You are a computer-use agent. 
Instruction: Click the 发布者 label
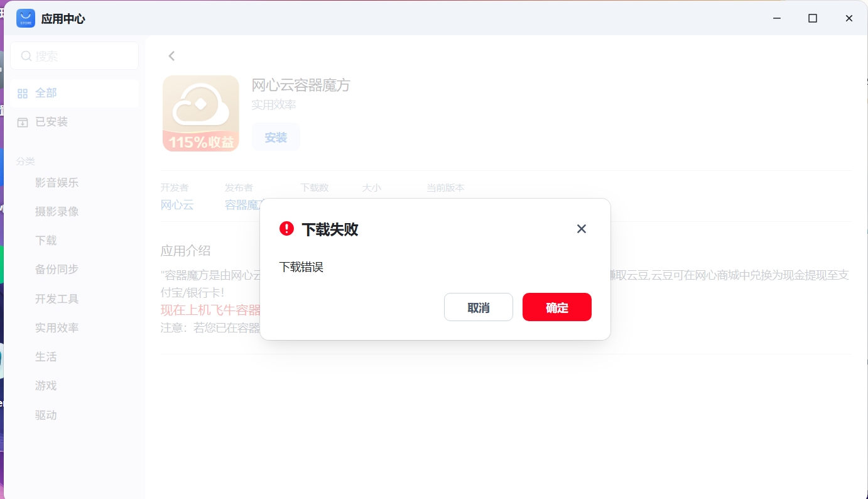coord(239,188)
